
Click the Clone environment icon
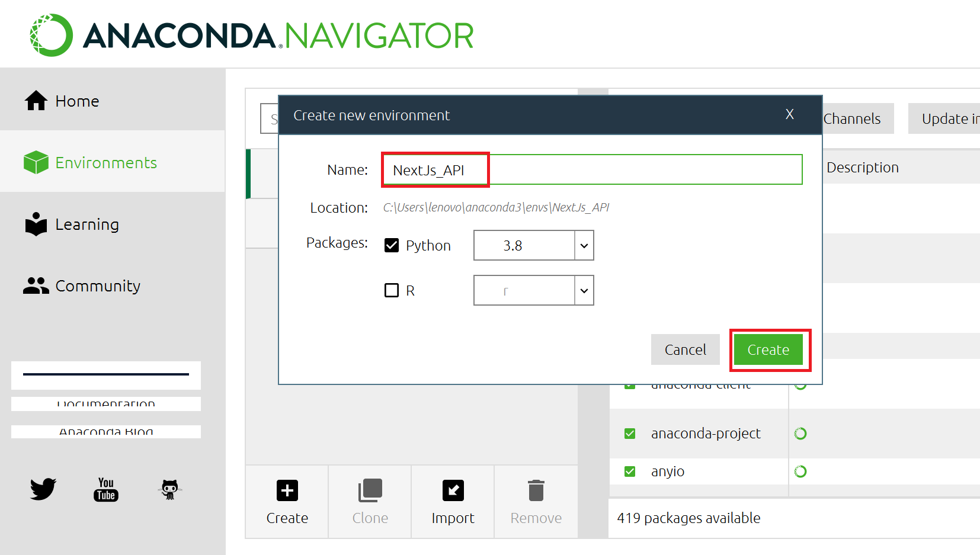(370, 490)
